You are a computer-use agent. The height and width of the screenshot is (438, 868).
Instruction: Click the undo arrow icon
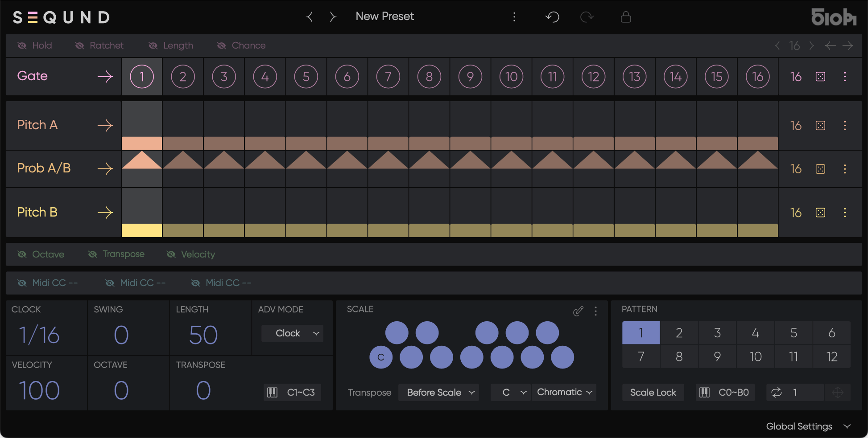pos(552,17)
